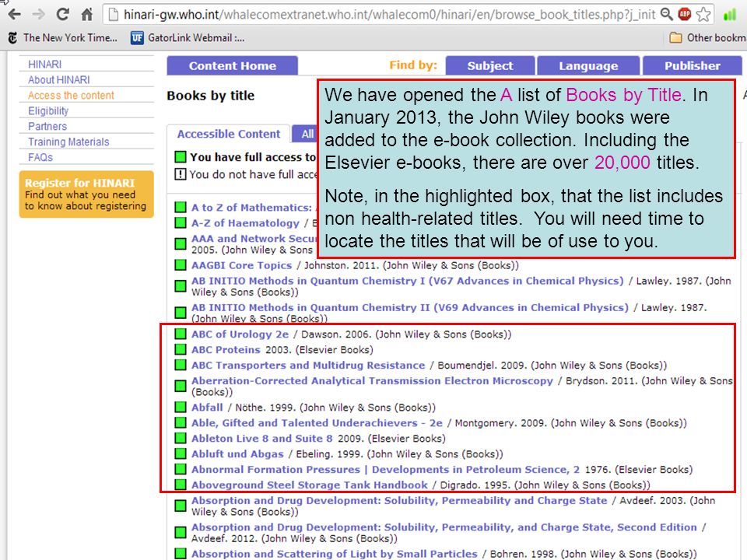Go to browser home page icon
This screenshot has width=747, height=560.
point(86,14)
